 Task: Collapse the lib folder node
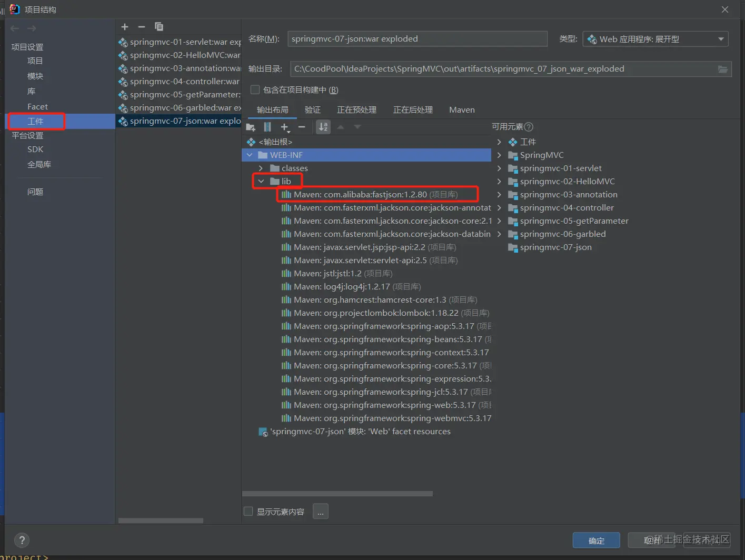point(261,182)
